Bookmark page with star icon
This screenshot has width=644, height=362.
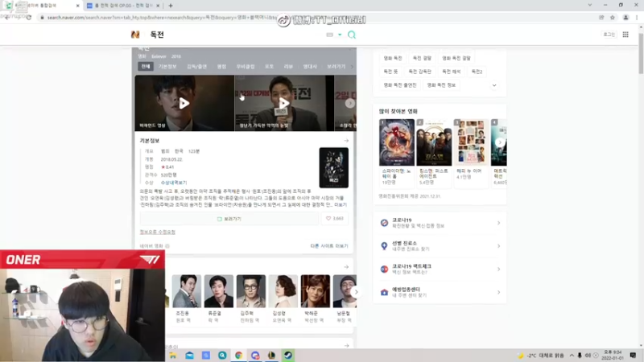pyautogui.click(x=613, y=18)
